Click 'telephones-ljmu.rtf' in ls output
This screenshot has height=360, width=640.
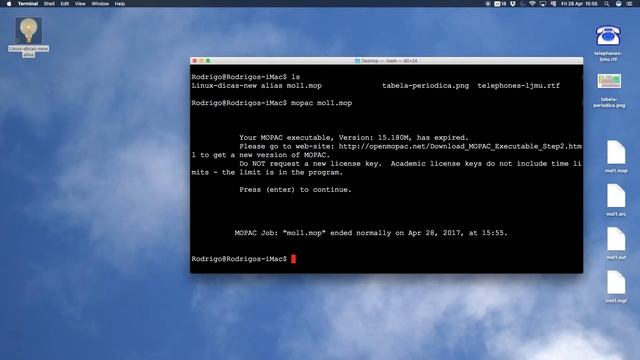click(518, 86)
